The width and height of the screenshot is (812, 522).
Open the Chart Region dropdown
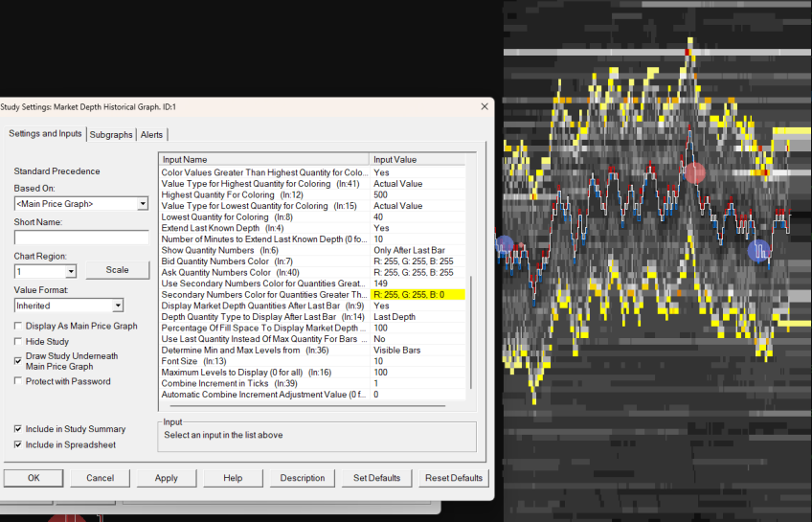coord(71,271)
